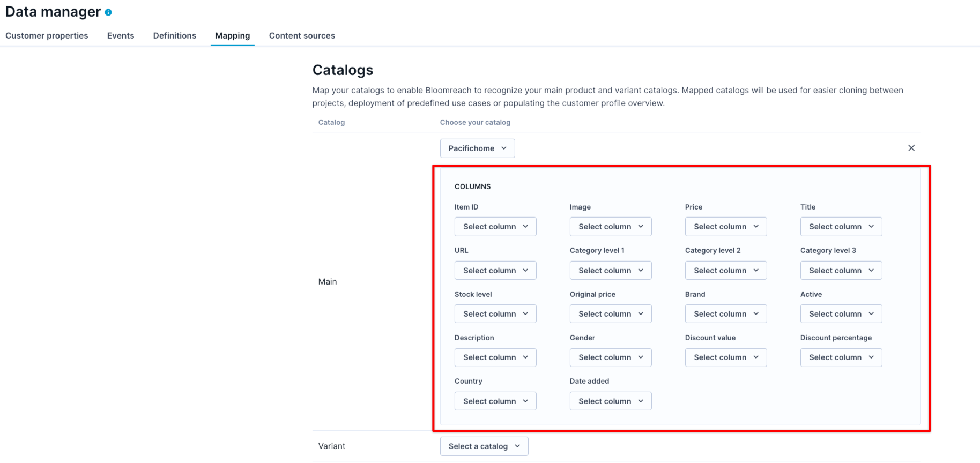Image resolution: width=980 pixels, height=463 pixels.
Task: Open the Date added column selector
Action: coord(610,401)
